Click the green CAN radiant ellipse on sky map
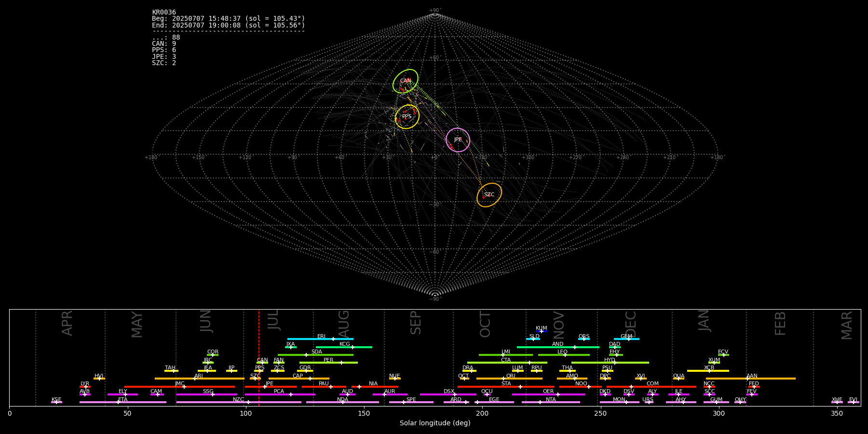Image resolution: width=868 pixels, height=434 pixels. [406, 81]
